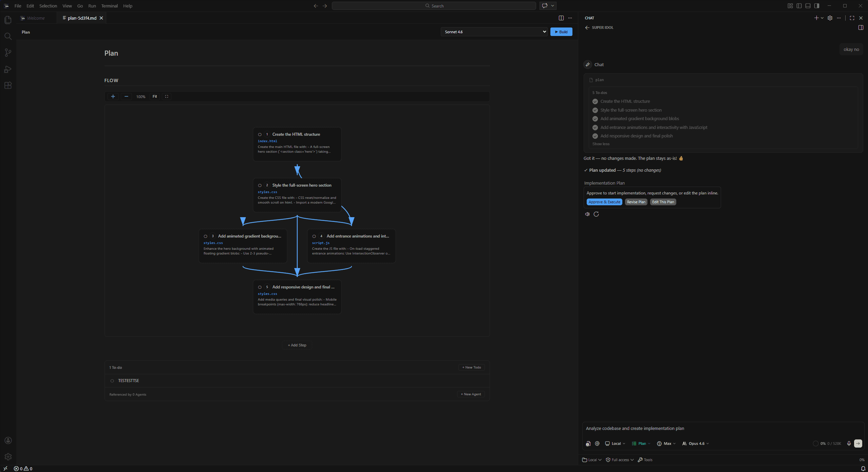Check off the TESTESTTSE to-do item
Image resolution: width=868 pixels, height=472 pixels.
click(x=112, y=380)
